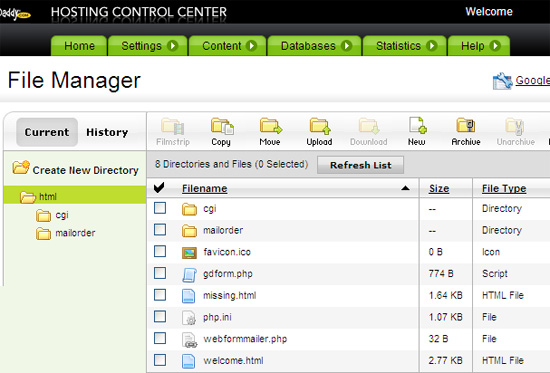Check the box for gdform.php
The height and width of the screenshot is (373, 550).
(160, 273)
